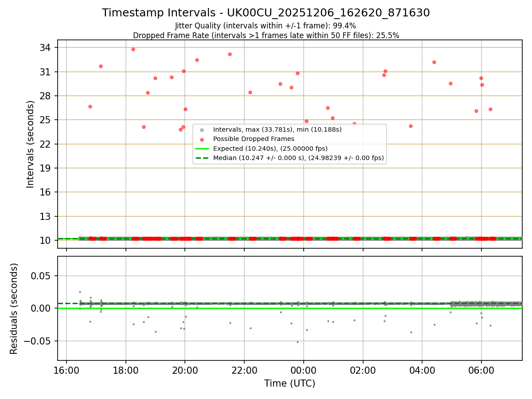Click the legend entry 'Expected (10.240s), (25.00000 fps)'
This screenshot has height=399, width=532.
click(x=270, y=149)
